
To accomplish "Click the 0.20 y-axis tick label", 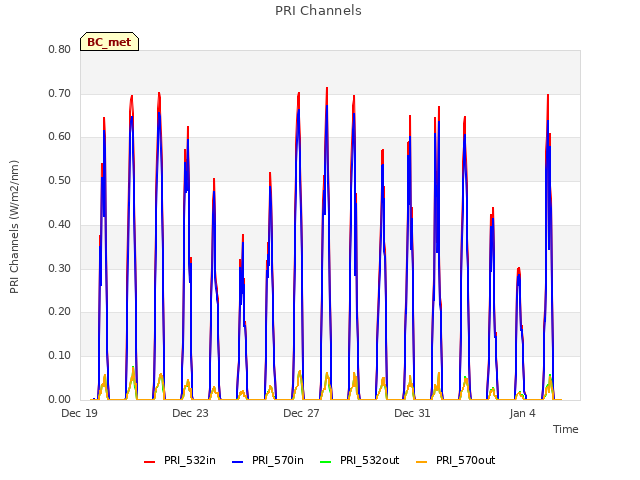I will pyautogui.click(x=60, y=311).
